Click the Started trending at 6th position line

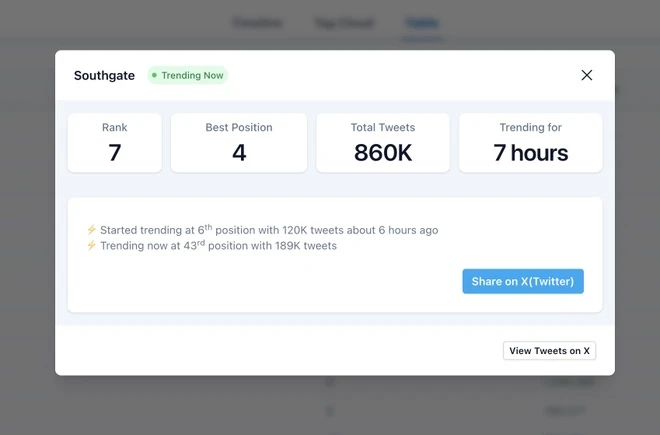(x=269, y=230)
